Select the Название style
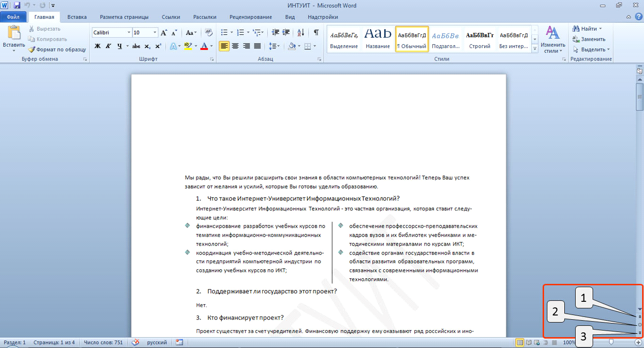644x348 pixels. coord(378,39)
